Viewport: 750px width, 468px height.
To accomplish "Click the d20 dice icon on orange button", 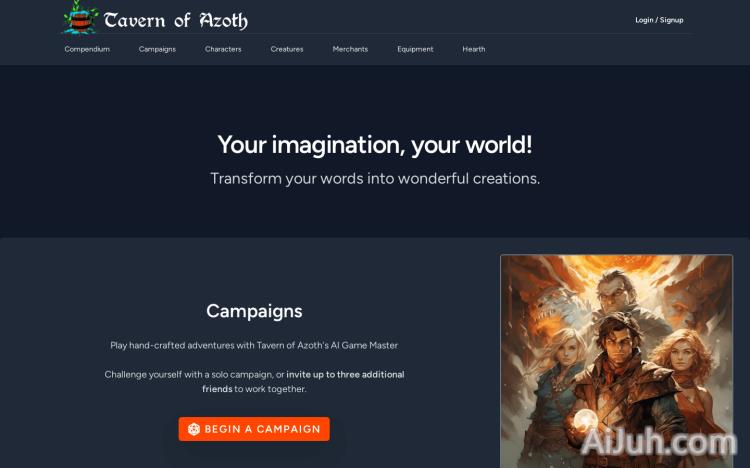I will (x=194, y=429).
